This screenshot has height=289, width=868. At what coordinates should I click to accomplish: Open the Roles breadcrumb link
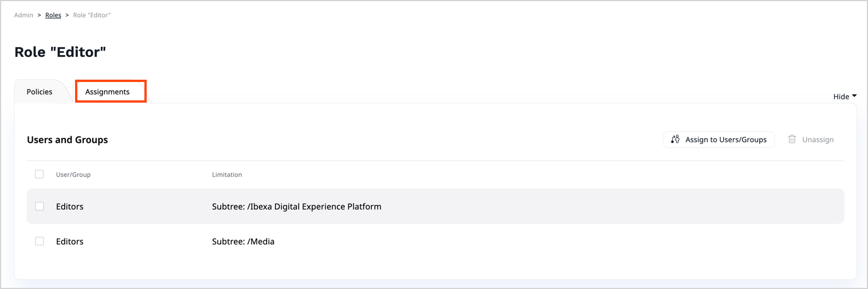tap(53, 15)
